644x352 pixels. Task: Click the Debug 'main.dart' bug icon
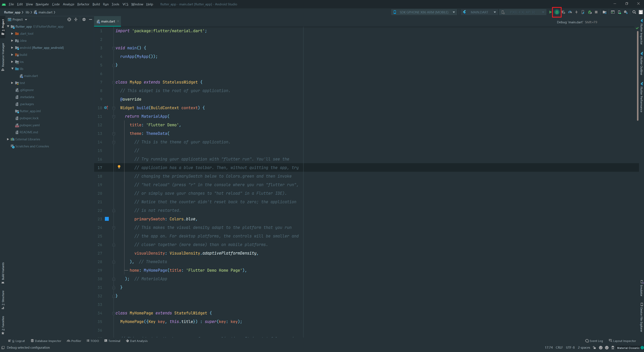coord(557,12)
